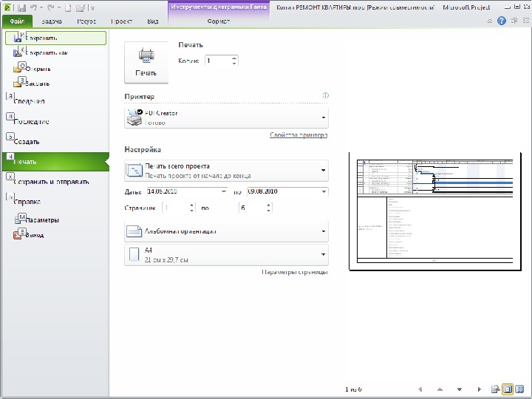The height and width of the screenshot is (399, 532).
Task: Click into the ending page field showing 6
Action: (x=252, y=208)
